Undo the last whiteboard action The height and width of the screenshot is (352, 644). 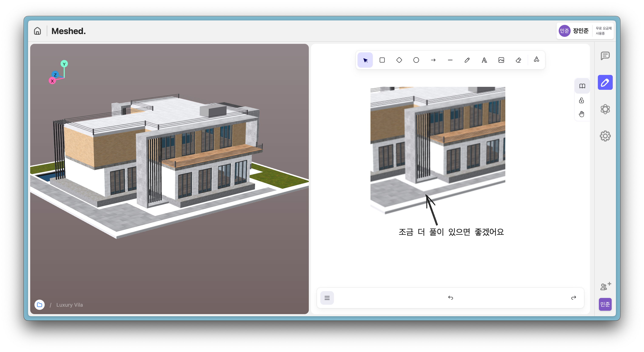(x=450, y=298)
